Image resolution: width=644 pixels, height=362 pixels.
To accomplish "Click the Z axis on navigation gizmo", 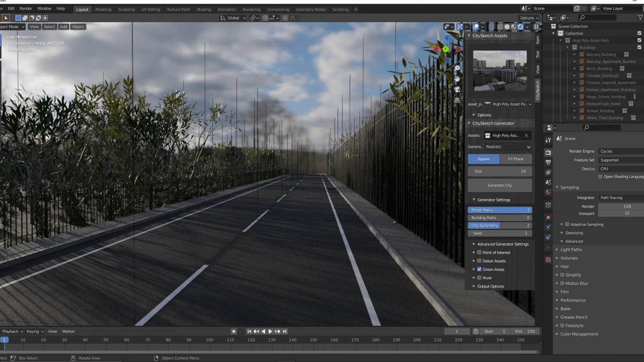I will 447,38.
